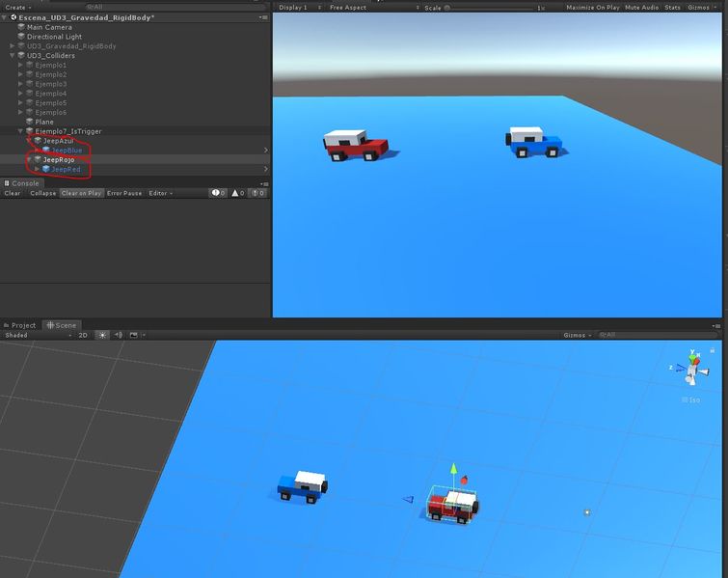Select Main Camera in the Hierarchy
The height and width of the screenshot is (578, 728).
[49, 27]
